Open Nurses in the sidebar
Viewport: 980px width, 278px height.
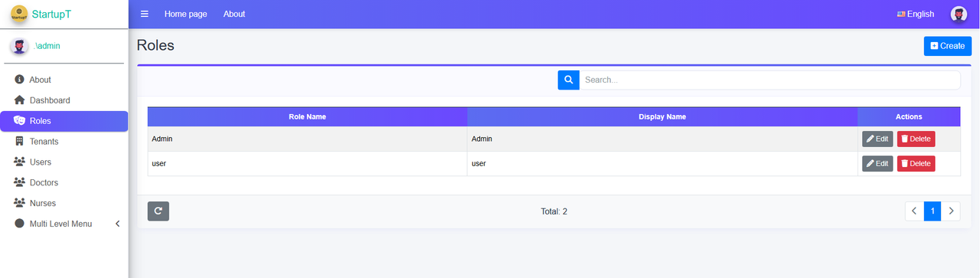point(64,204)
